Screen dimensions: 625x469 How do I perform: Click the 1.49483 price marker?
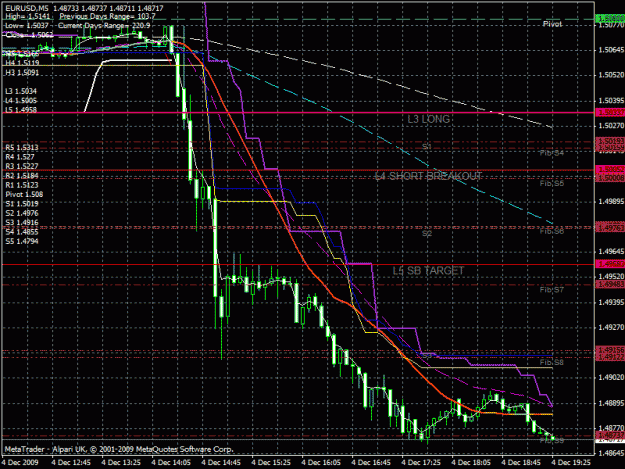point(610,284)
